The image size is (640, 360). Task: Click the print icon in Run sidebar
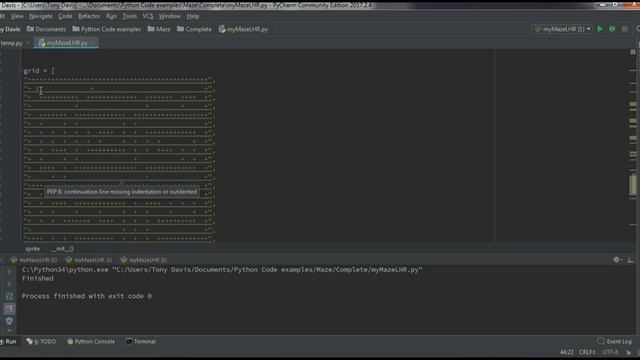[x=9, y=321]
